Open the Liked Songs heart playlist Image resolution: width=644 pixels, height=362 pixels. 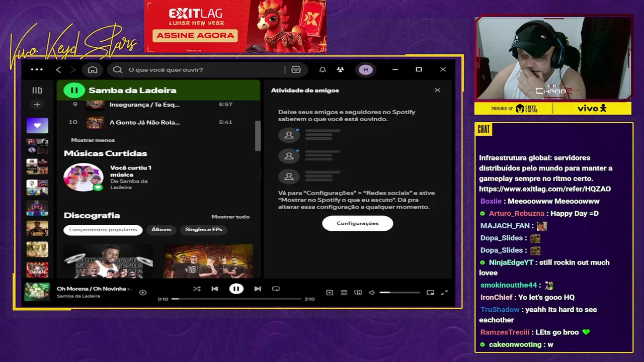tap(37, 125)
